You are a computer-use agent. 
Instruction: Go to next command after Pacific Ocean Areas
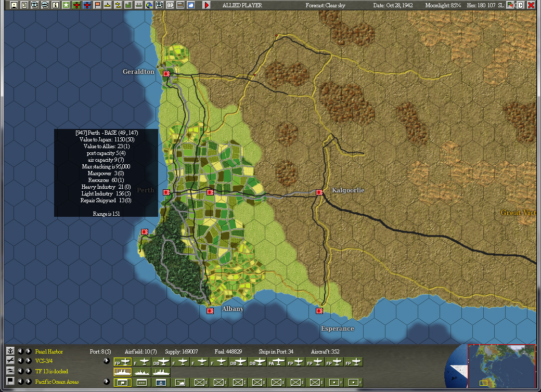point(29,381)
